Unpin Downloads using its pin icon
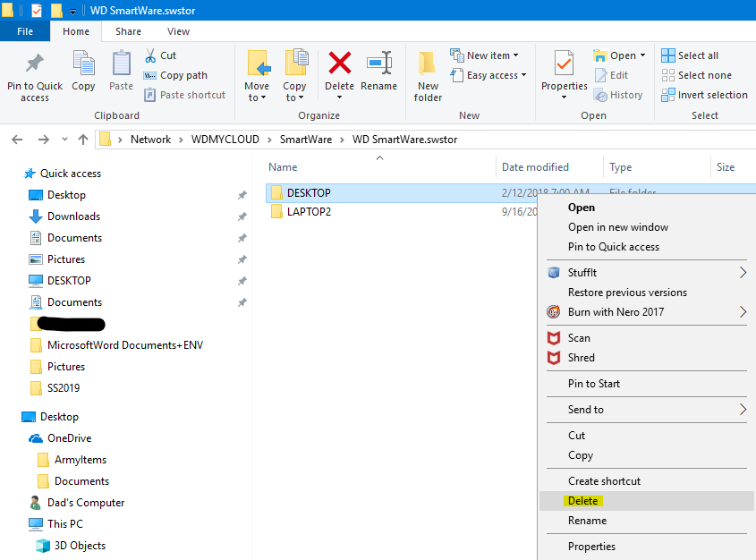This screenshot has width=756, height=560. (242, 216)
